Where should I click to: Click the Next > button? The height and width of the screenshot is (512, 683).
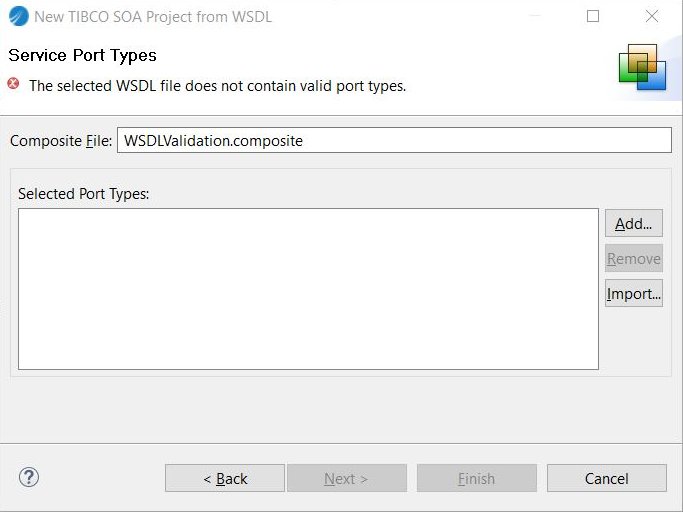[346, 479]
